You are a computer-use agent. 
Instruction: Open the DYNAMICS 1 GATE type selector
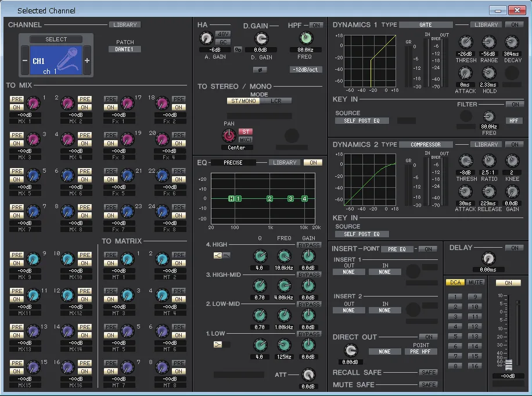pyautogui.click(x=426, y=25)
